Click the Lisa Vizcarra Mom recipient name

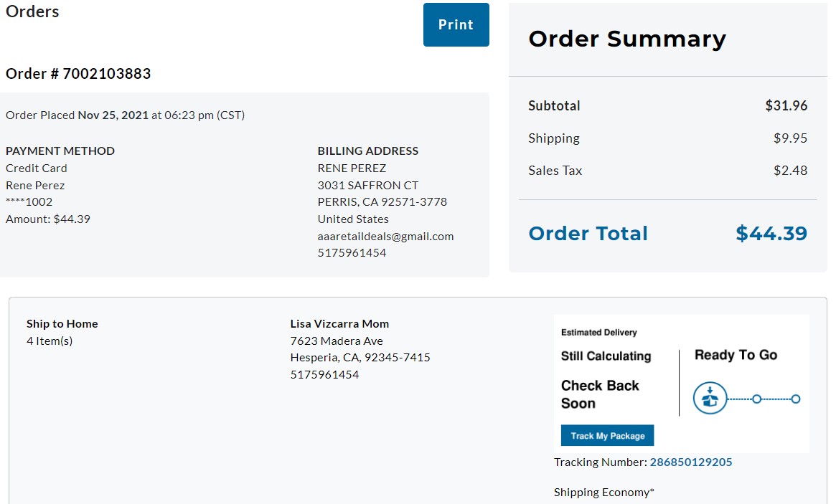[339, 324]
